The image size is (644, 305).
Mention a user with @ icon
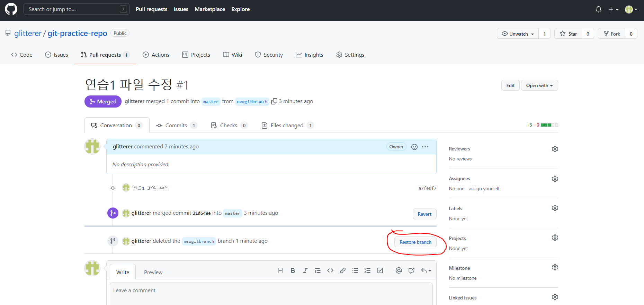tap(399, 270)
